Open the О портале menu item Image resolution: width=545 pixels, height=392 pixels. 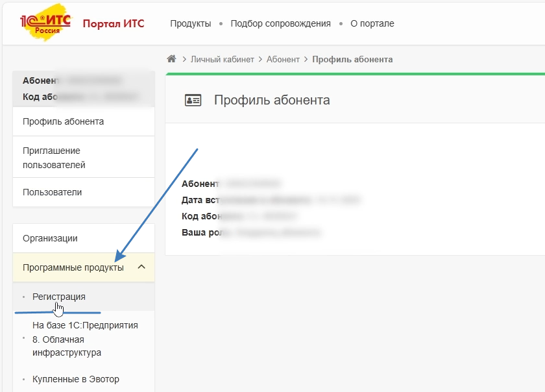pyautogui.click(x=372, y=23)
